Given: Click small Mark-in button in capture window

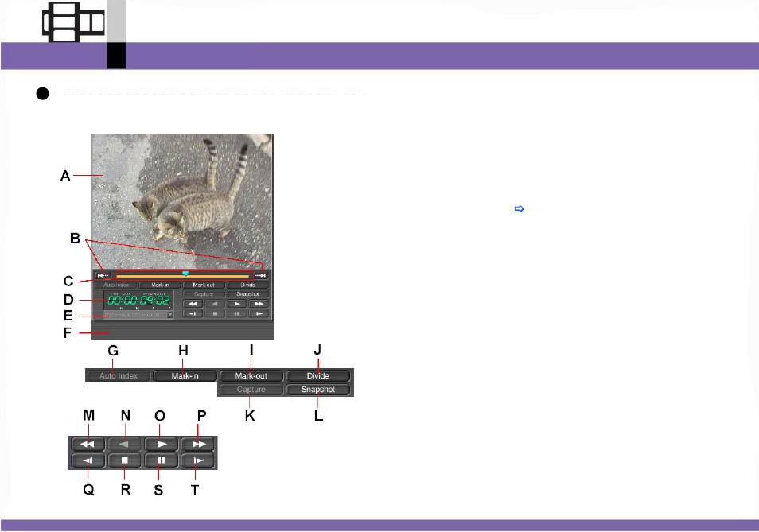Looking at the screenshot, I should point(160,285).
